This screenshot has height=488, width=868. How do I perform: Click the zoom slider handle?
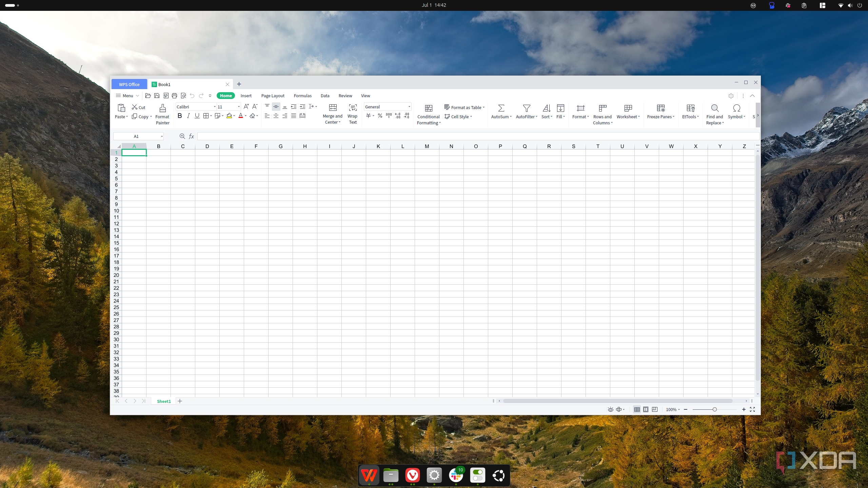tap(714, 409)
